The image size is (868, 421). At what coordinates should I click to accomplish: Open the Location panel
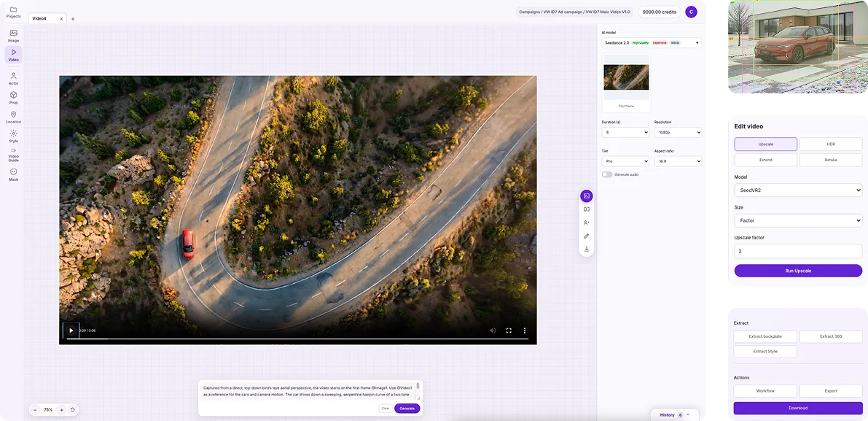(x=13, y=117)
